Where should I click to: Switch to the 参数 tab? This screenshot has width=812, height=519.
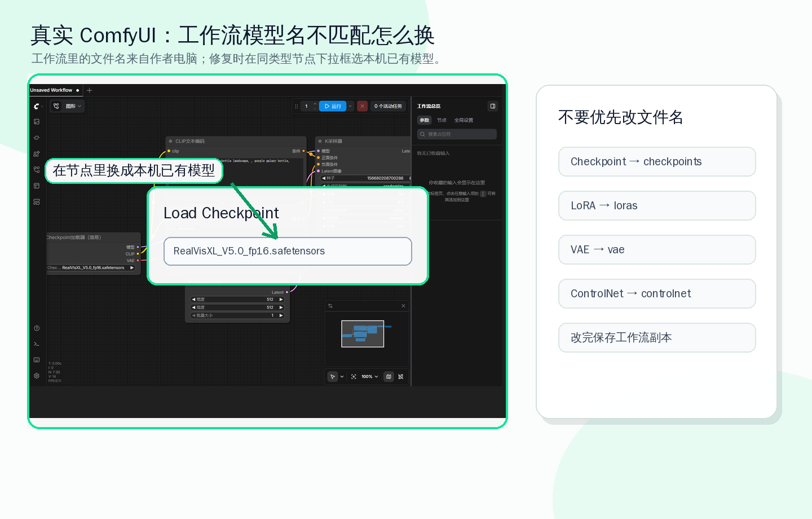[x=425, y=120]
